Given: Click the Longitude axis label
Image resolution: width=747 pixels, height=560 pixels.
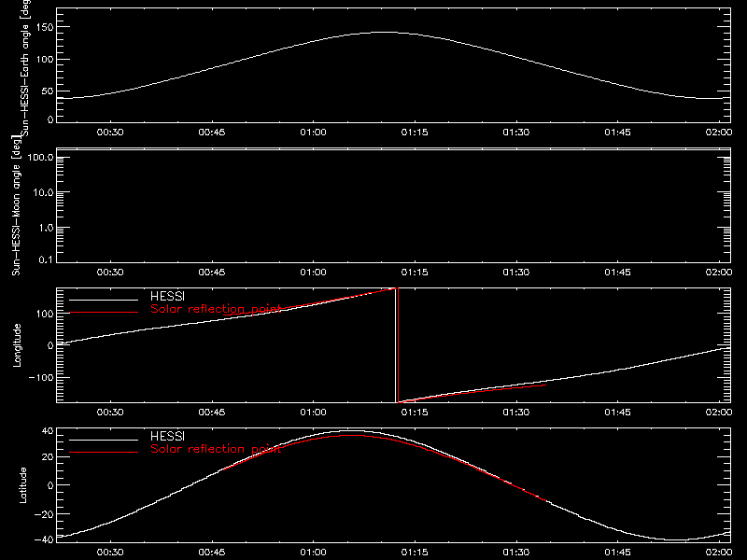Looking at the screenshot, I should pyautogui.click(x=17, y=345).
